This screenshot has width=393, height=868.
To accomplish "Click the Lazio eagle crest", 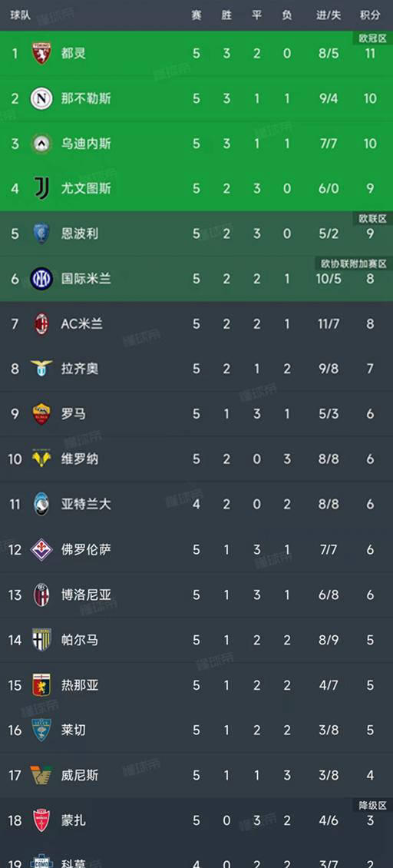I will 41,368.
